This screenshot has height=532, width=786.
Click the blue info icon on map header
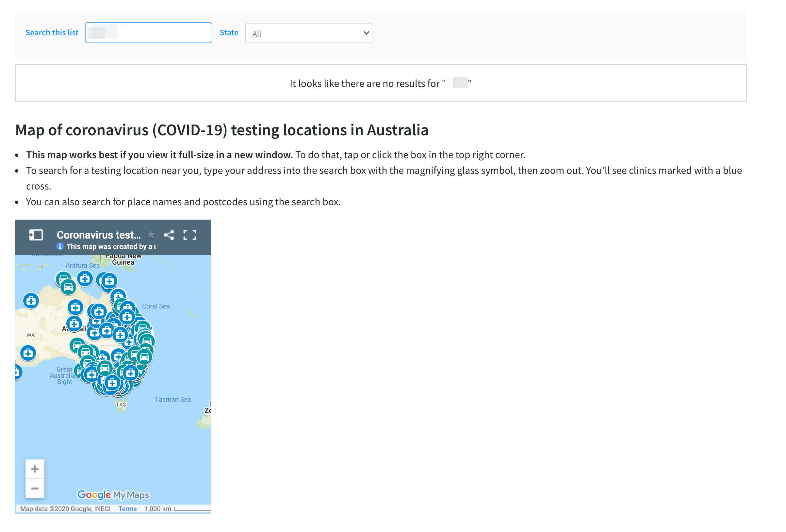(60, 246)
